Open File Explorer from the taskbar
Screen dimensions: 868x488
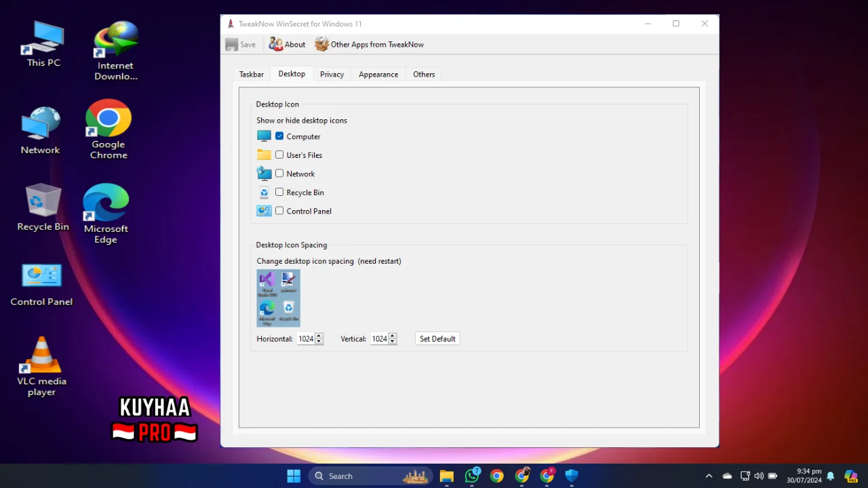point(446,476)
